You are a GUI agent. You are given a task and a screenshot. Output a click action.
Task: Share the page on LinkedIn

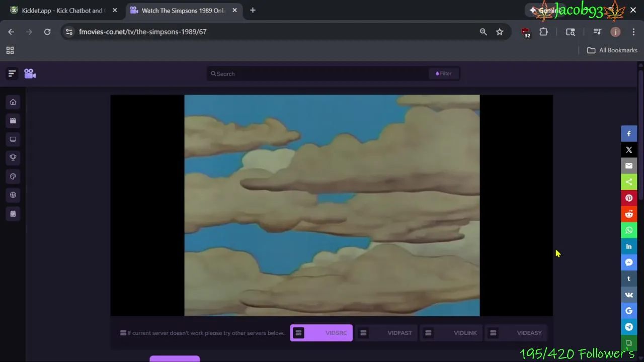(x=629, y=246)
